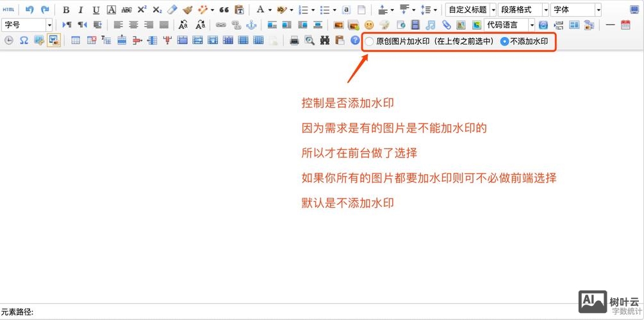Screen dimensions: 644x320
Task: Indent the first line of paragraph
Action: (x=97, y=25)
